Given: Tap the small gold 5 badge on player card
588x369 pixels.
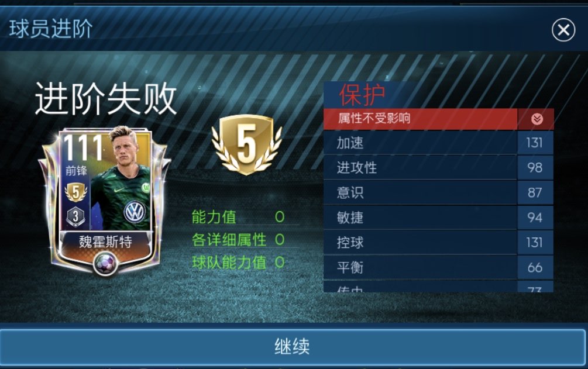Looking at the screenshot, I should [75, 192].
